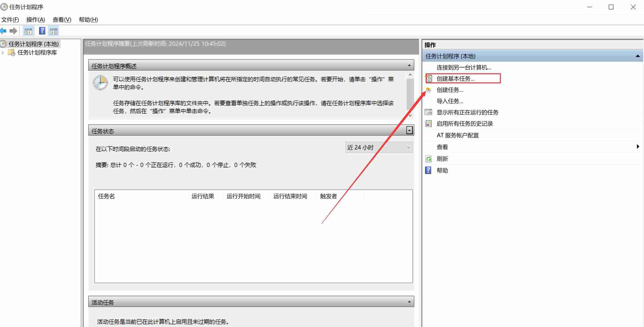Open the 操作(A) menu
Screen dimensions: 644x327
(x=36, y=20)
